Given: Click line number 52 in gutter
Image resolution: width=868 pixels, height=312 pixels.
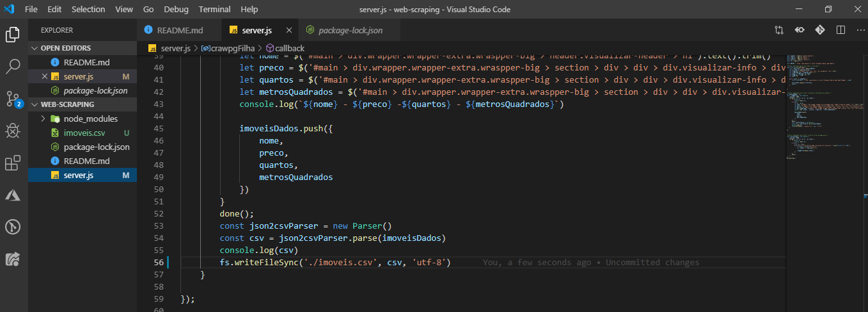Looking at the screenshot, I should click(x=159, y=214).
